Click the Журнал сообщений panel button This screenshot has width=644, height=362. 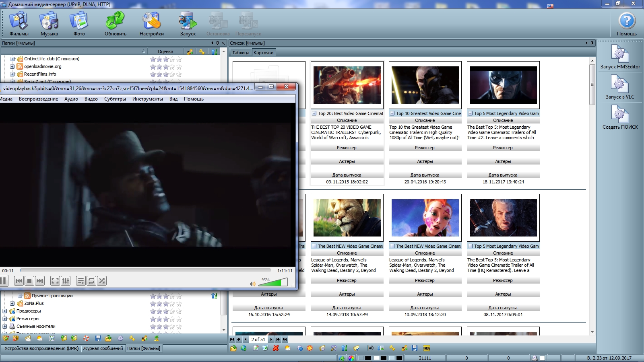(103, 348)
